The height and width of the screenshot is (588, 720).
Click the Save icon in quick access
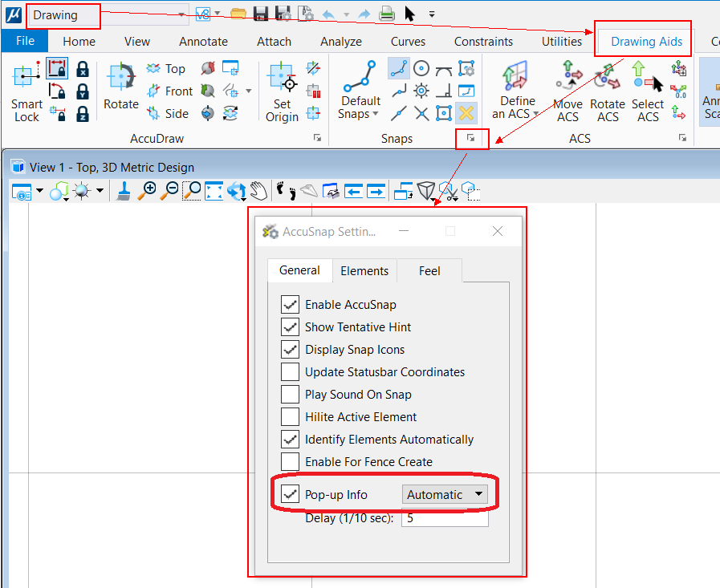click(260, 14)
